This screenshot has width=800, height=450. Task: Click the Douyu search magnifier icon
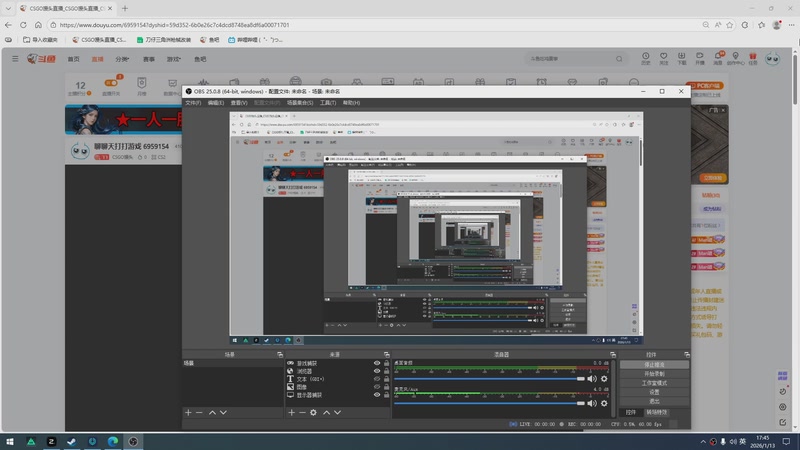(619, 59)
